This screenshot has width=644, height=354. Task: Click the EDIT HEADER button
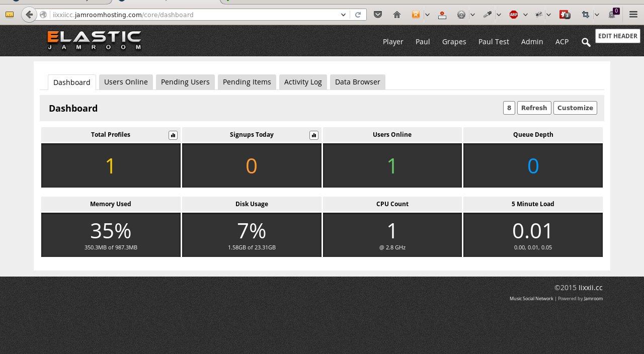pyautogui.click(x=618, y=36)
